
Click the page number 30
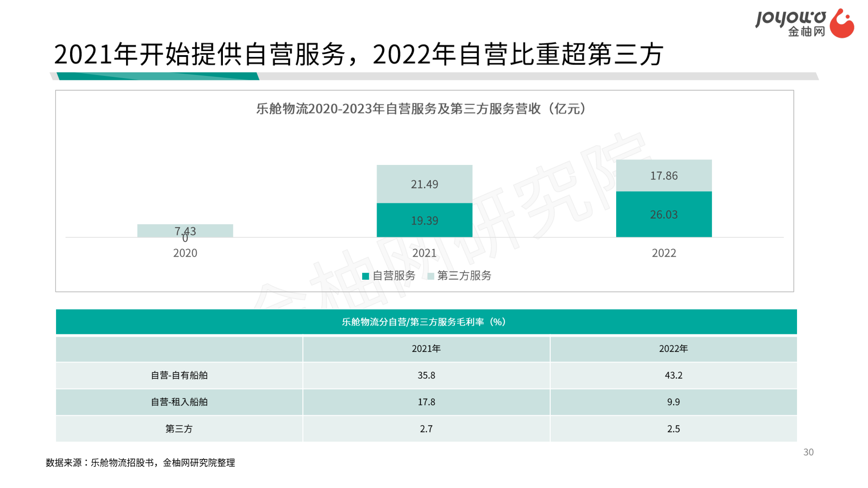808,452
